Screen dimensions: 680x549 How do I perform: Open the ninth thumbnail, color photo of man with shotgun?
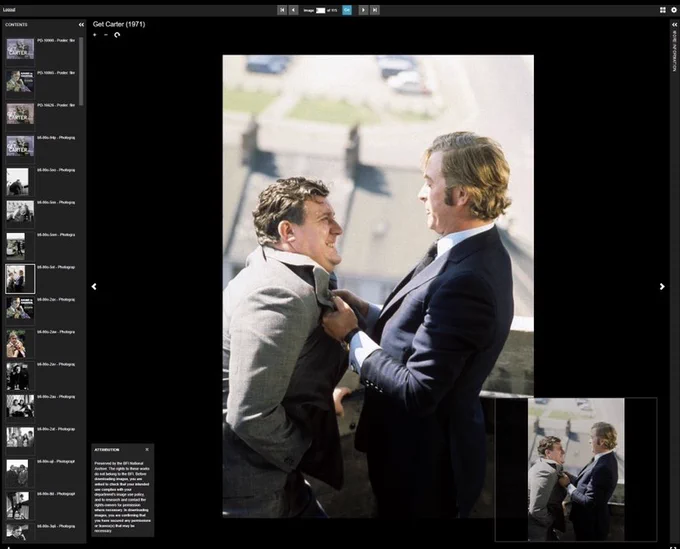pos(20,308)
